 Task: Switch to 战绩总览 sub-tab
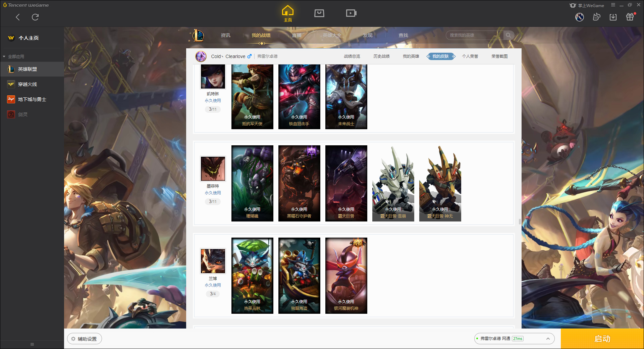pos(352,56)
